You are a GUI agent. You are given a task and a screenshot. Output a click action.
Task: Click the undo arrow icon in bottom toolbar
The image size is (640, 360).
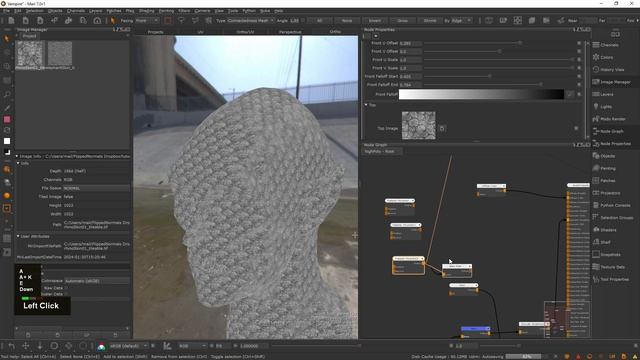click(x=11, y=346)
